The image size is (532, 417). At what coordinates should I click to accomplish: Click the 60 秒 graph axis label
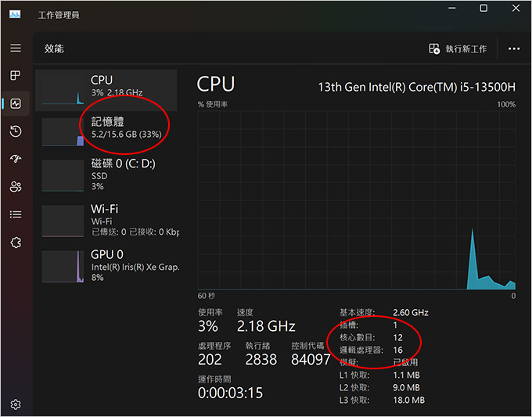(x=207, y=296)
